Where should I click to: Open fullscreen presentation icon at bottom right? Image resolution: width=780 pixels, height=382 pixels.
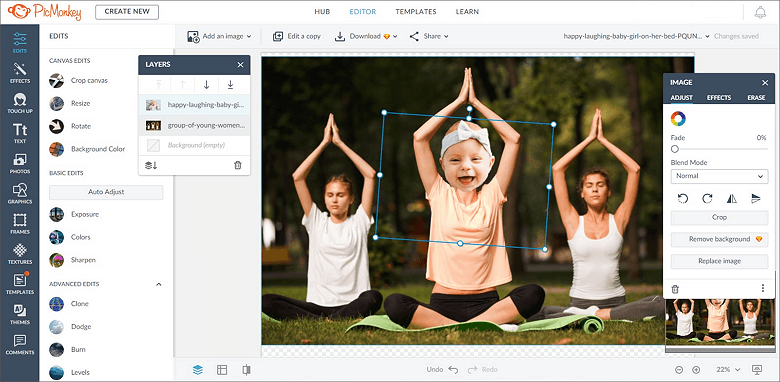757,370
